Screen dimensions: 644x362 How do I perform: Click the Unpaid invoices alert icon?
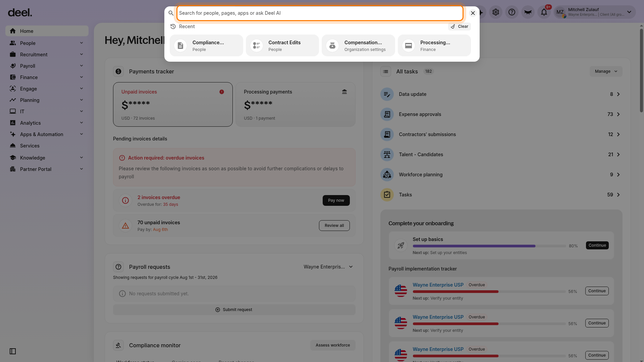coord(222,92)
